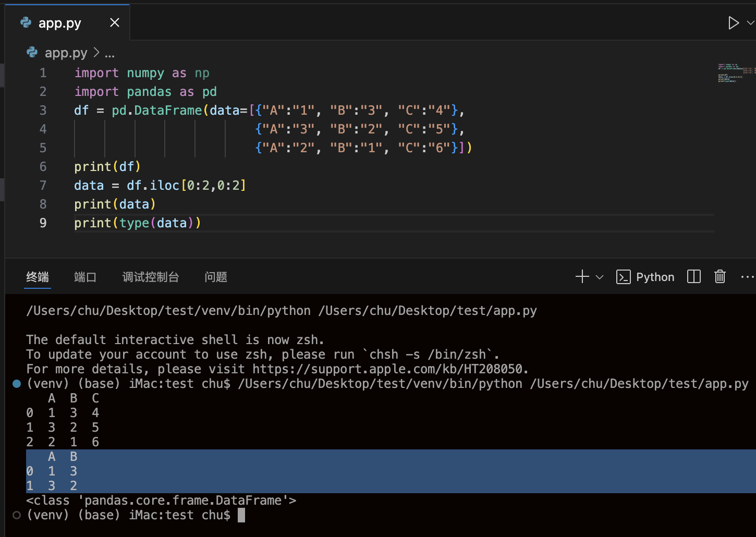Expand the breadcrumb ellipsis after app.py
The height and width of the screenshot is (537, 756).
click(x=109, y=53)
